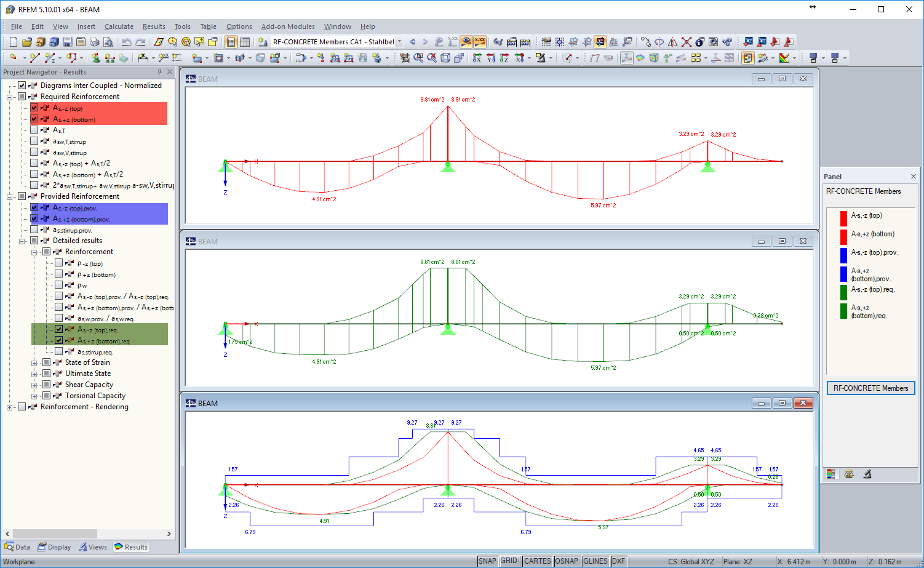
Task: Expand State of Strain node
Action: tap(34, 363)
